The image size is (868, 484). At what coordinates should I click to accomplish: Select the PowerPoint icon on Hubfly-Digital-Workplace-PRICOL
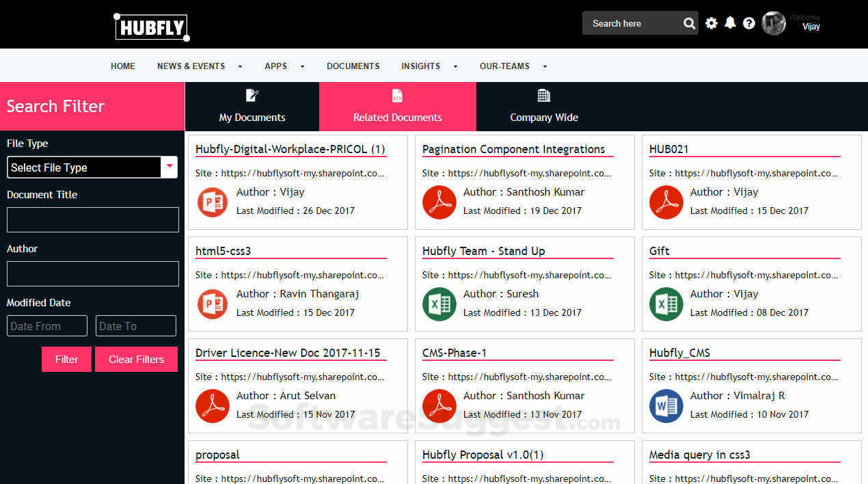pyautogui.click(x=212, y=202)
